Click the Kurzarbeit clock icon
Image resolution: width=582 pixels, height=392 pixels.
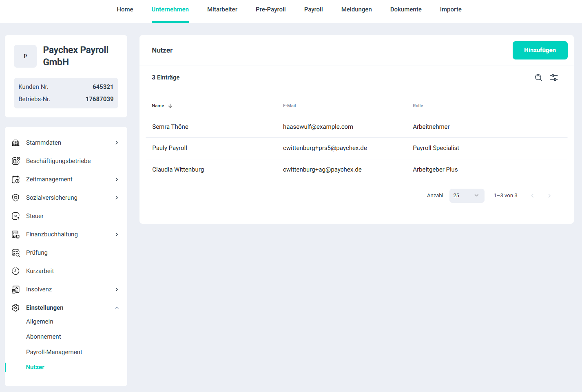[x=15, y=271]
